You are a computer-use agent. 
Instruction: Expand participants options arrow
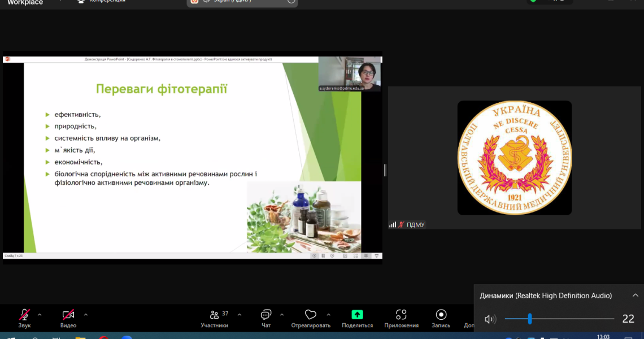240,315
